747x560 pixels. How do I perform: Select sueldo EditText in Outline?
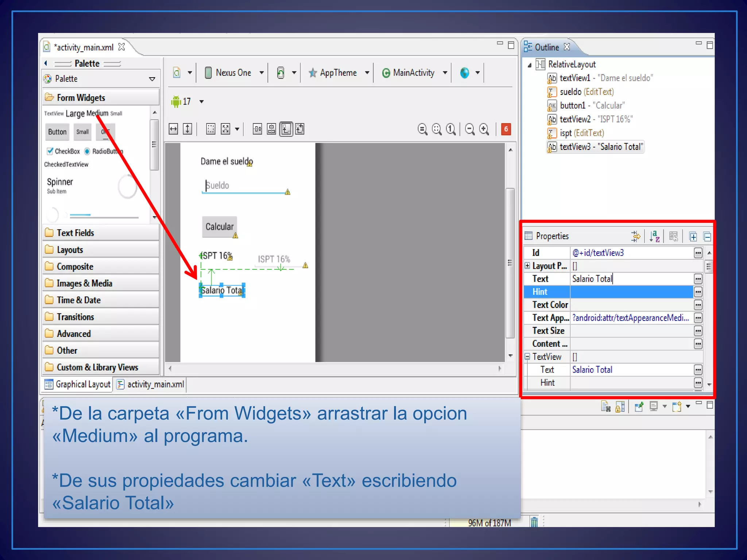[x=581, y=92]
